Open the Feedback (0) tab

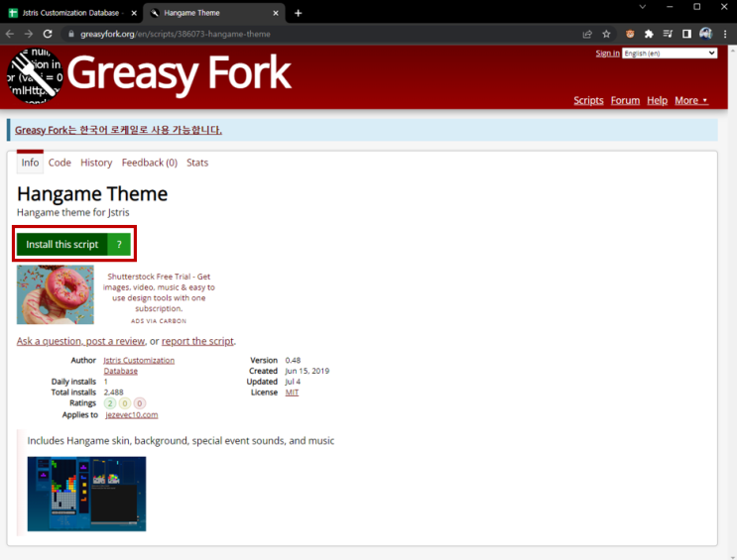tap(150, 163)
